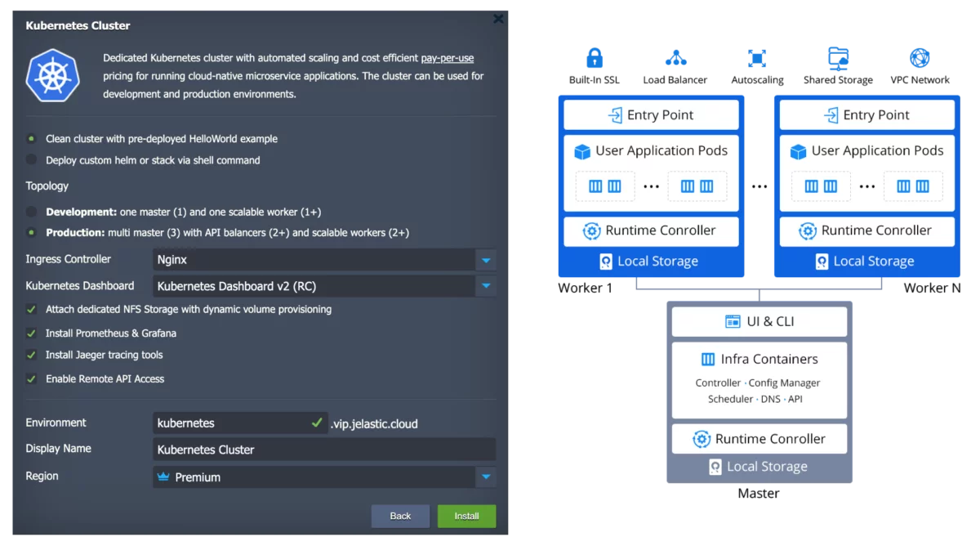This screenshot has width=980, height=546.
Task: Click the '.vip.jelastic.cloud' domain text
Action: tap(374, 423)
